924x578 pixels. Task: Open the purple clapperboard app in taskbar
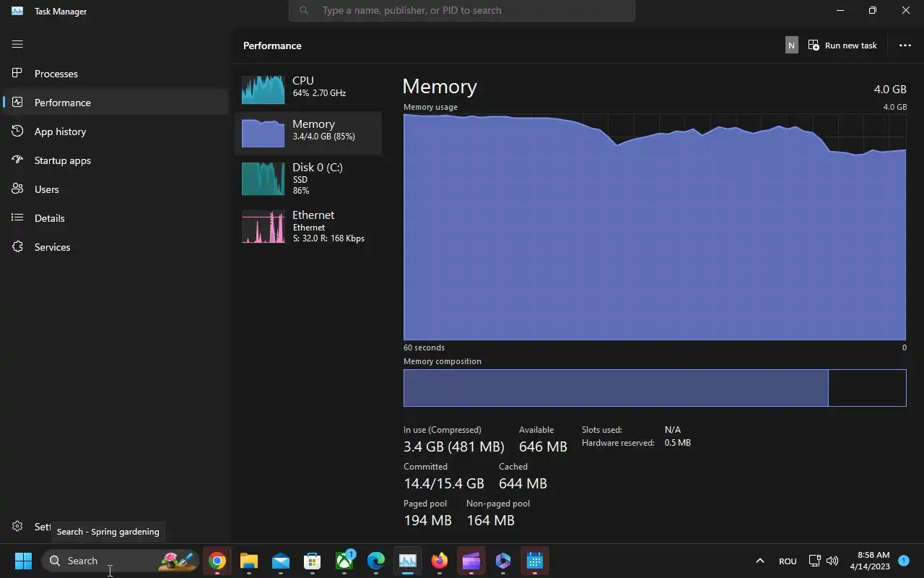pyautogui.click(x=471, y=561)
